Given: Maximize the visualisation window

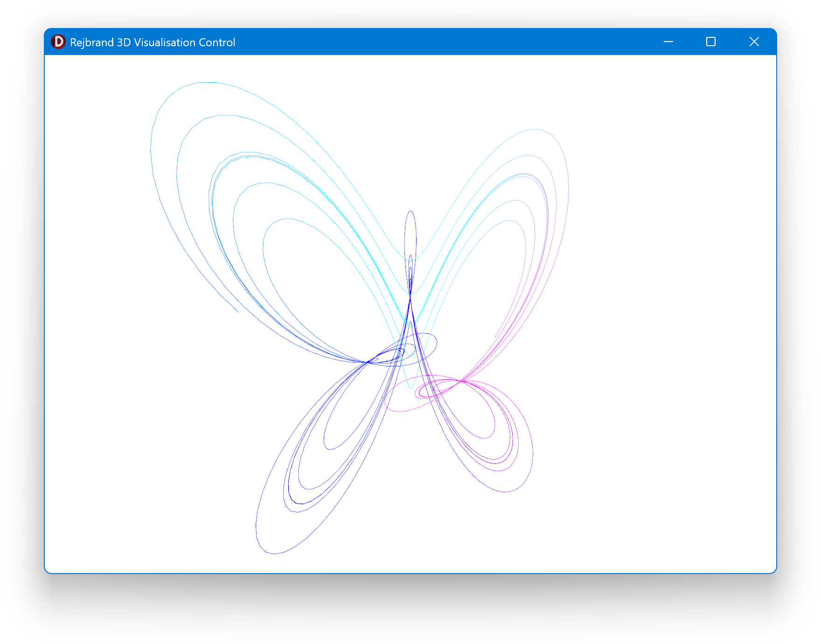Looking at the screenshot, I should pos(710,42).
